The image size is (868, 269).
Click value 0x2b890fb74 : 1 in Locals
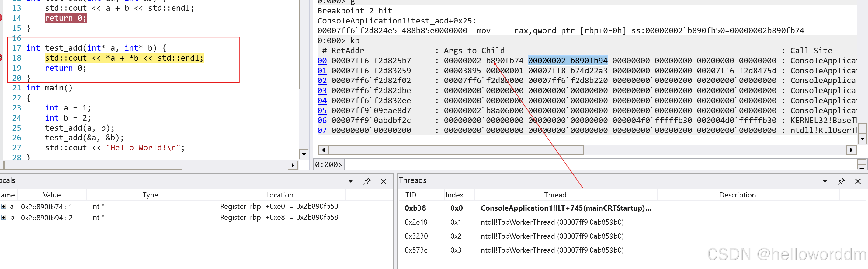pos(47,207)
